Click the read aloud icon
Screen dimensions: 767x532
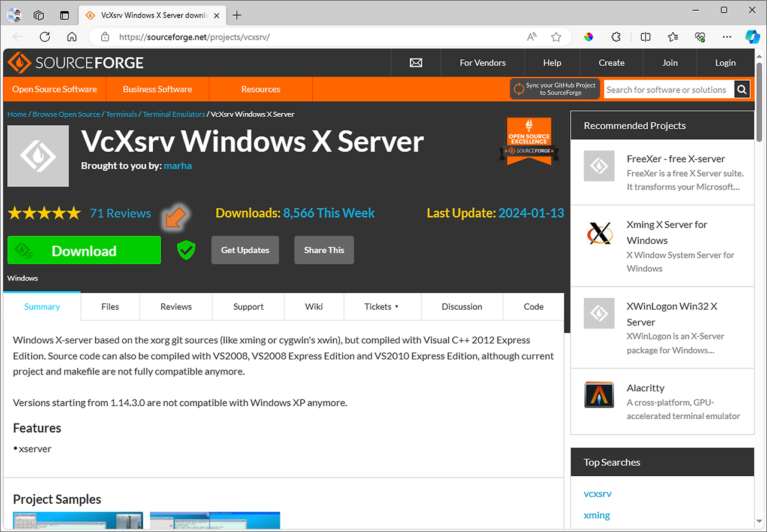(x=532, y=37)
